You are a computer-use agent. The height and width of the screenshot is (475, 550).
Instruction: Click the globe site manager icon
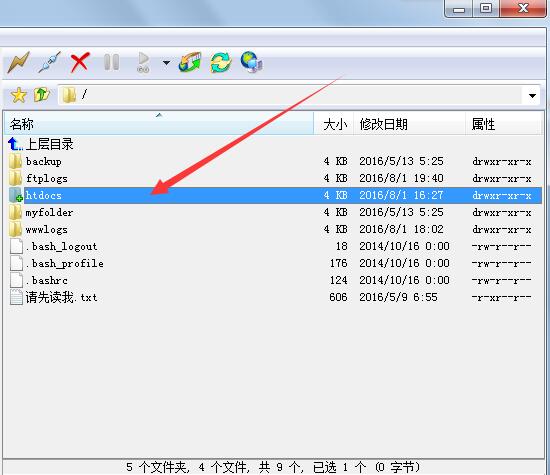point(251,62)
